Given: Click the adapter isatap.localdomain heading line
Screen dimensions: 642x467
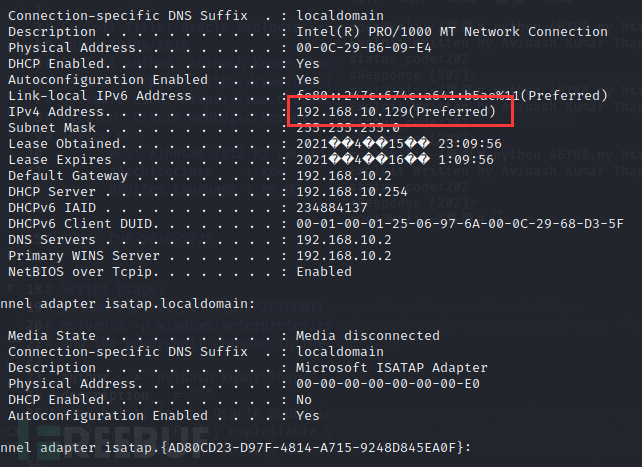Looking at the screenshot, I should tap(127, 304).
